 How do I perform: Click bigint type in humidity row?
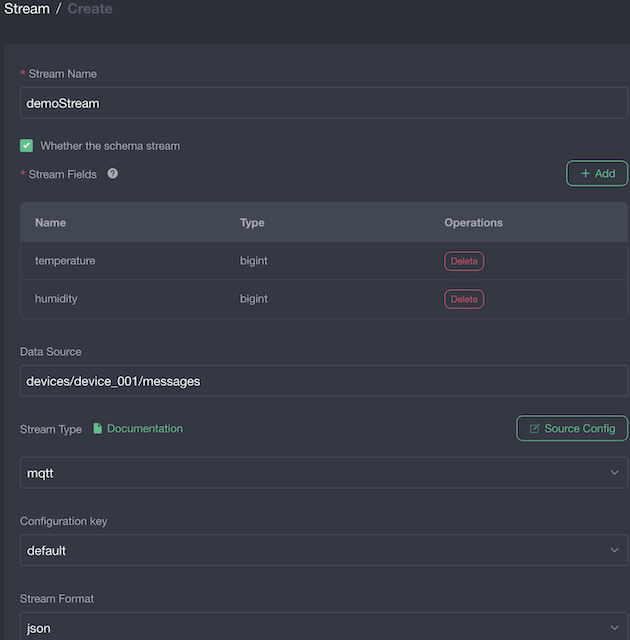(x=254, y=299)
